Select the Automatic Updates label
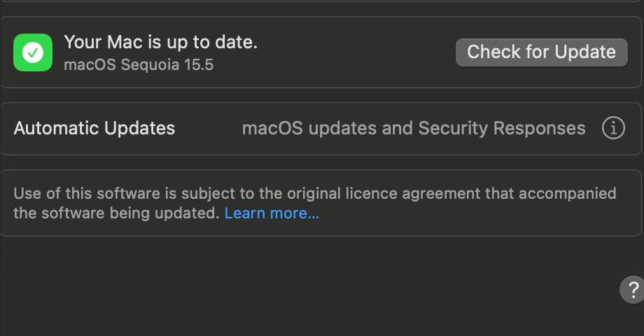Image resolution: width=644 pixels, height=336 pixels. 94,128
